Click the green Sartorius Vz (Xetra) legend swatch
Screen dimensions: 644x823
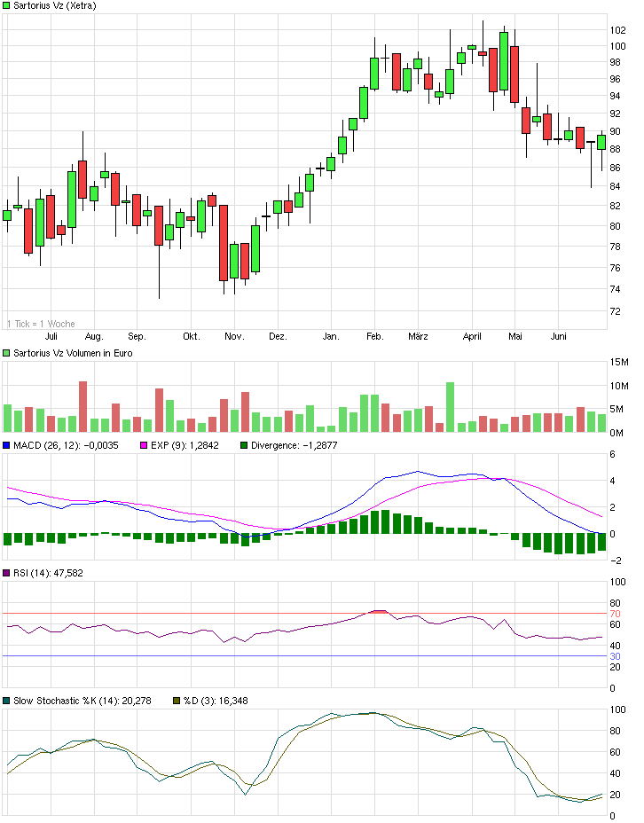[x=6, y=6]
